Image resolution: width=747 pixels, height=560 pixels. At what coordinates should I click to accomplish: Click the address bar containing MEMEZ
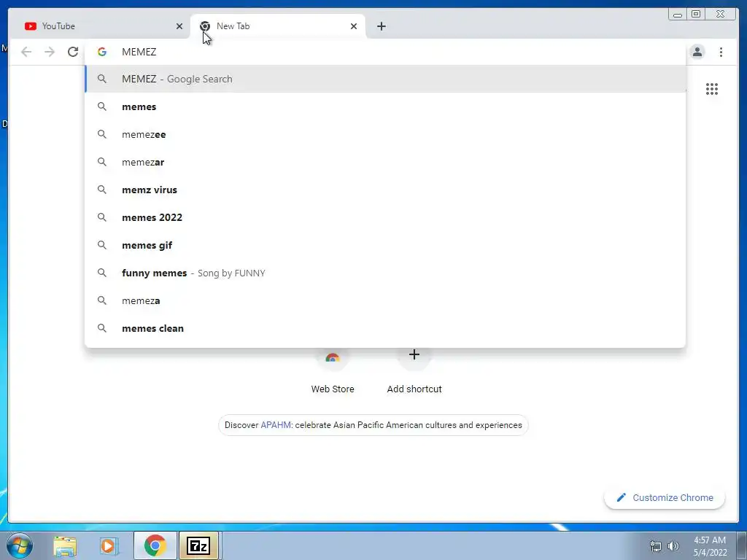click(385, 52)
